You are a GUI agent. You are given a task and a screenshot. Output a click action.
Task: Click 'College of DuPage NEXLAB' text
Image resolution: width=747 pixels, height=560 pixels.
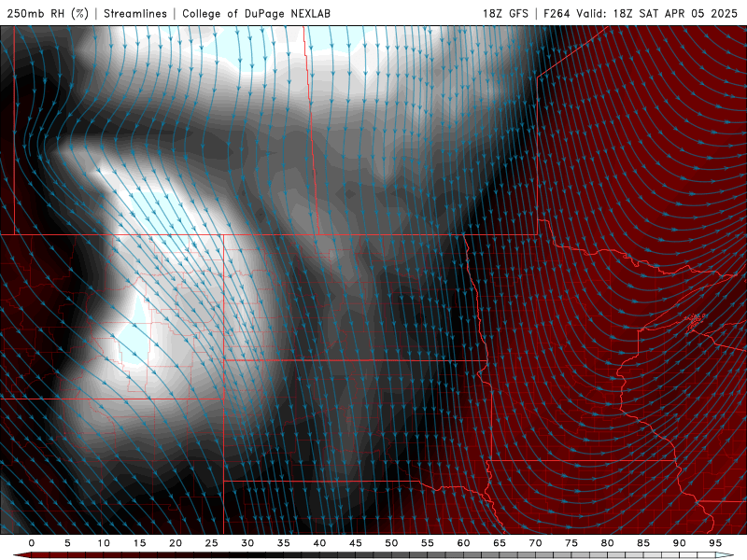[256, 13]
